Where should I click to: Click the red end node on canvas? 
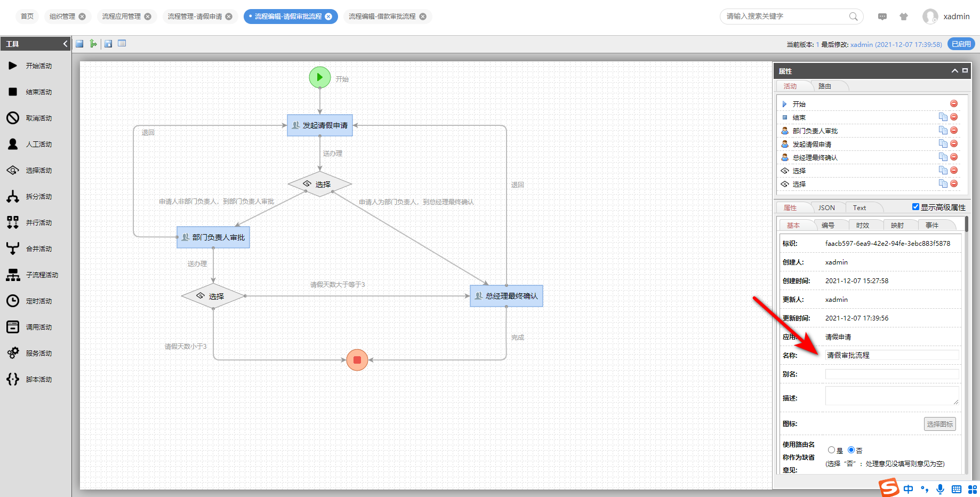(357, 360)
